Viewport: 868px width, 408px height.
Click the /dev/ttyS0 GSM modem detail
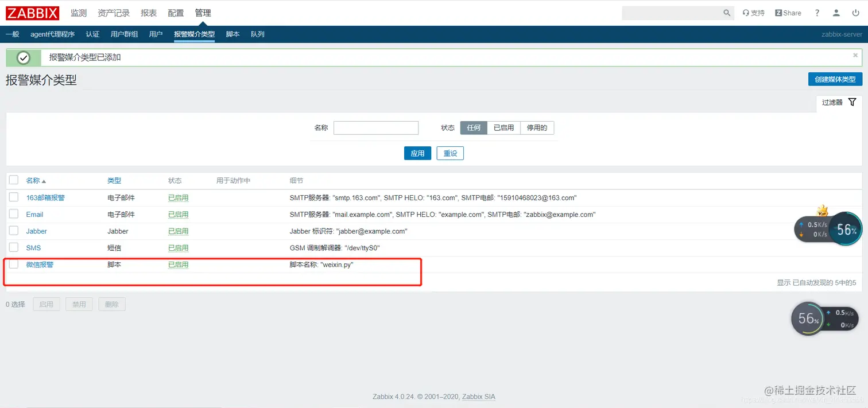335,248
